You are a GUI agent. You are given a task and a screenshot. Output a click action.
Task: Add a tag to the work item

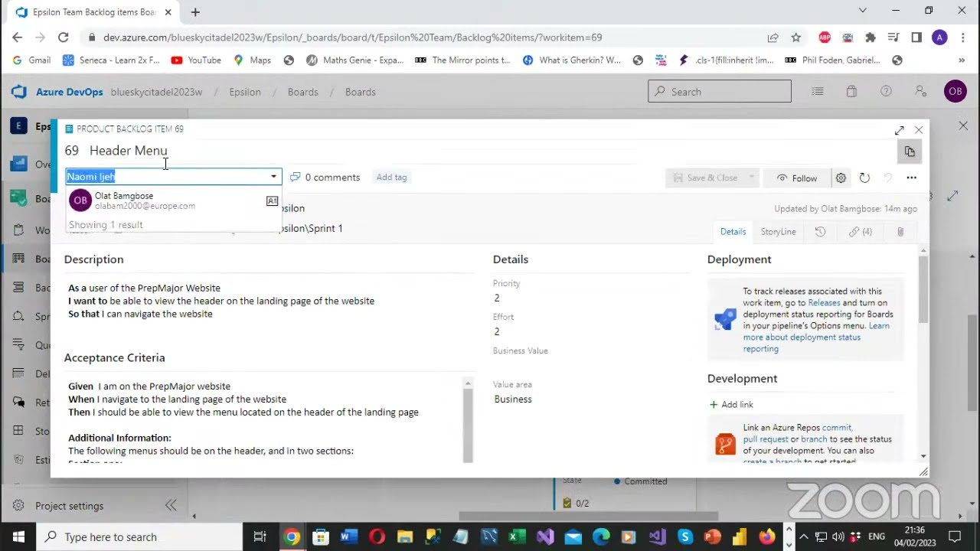391,177
